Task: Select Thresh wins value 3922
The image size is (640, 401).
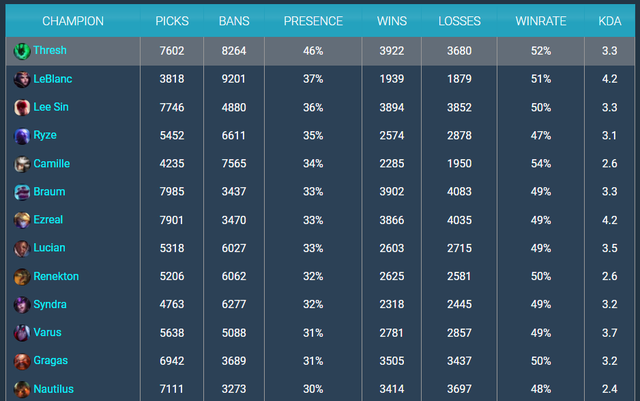Action: pos(392,51)
